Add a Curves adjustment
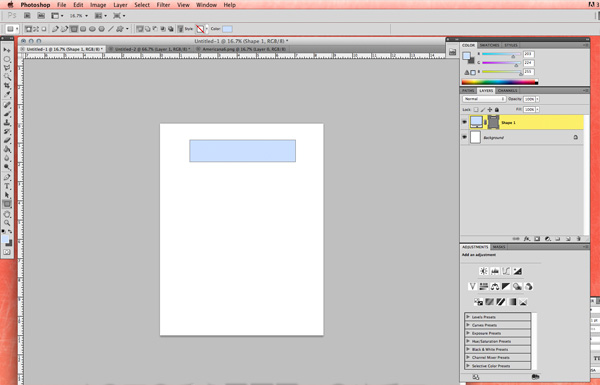The height and width of the screenshot is (385, 600). [x=506, y=271]
